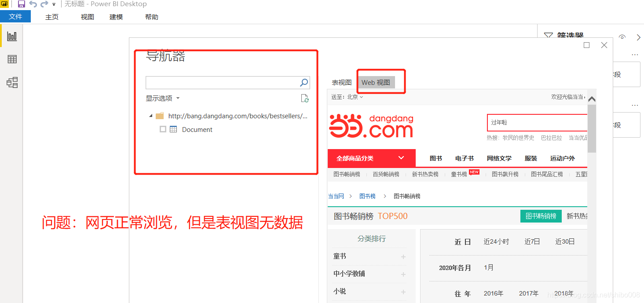Switch to the 视图 ribbon tab
Viewport: 644px width, 303px height.
[88, 17]
